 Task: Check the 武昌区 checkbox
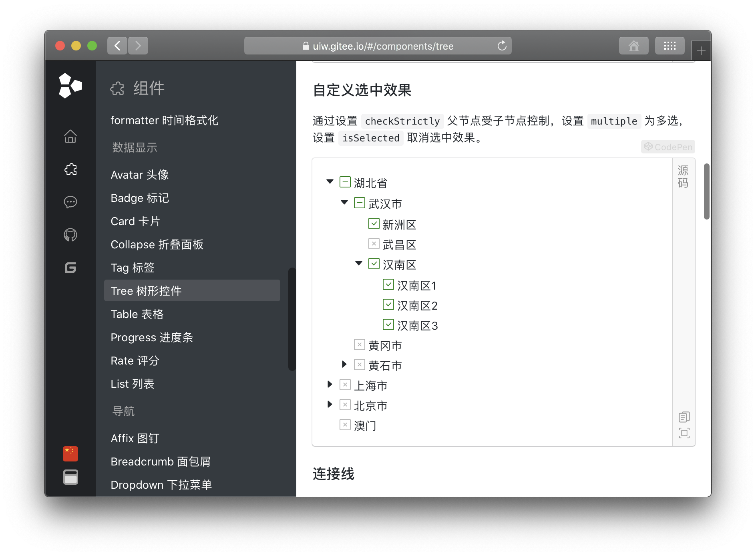pyautogui.click(x=374, y=244)
